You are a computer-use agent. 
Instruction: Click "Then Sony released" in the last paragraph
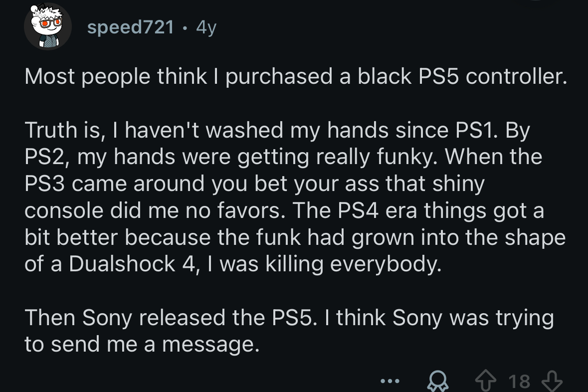click(x=116, y=318)
